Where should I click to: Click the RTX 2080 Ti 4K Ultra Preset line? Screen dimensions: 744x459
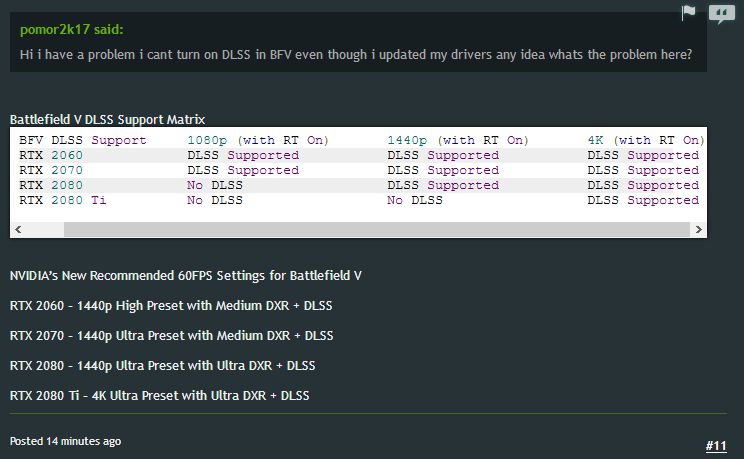click(159, 395)
